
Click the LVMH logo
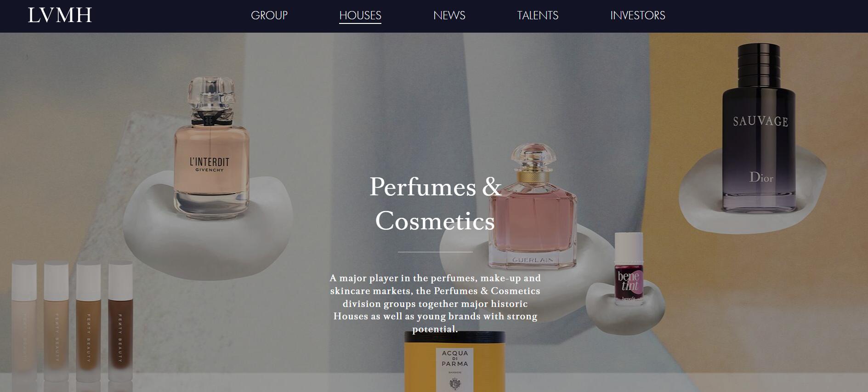pos(60,15)
